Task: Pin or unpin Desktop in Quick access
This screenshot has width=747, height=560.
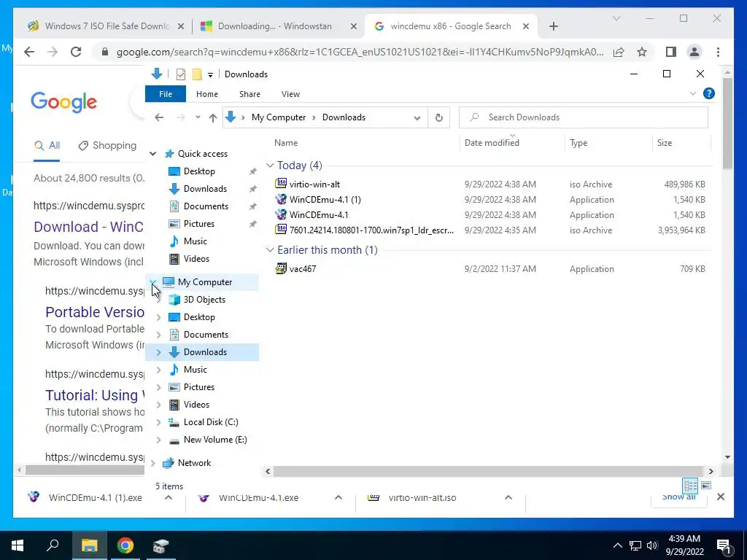Action: pos(252,171)
